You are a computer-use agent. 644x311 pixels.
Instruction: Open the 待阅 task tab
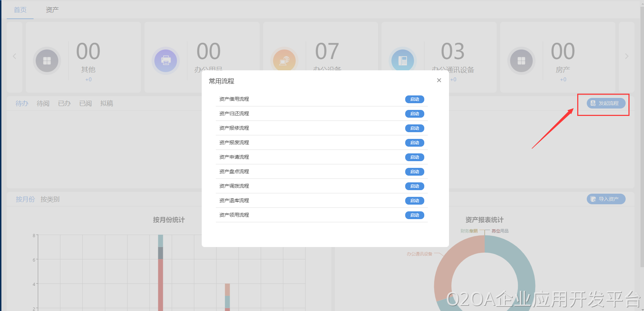coord(43,104)
